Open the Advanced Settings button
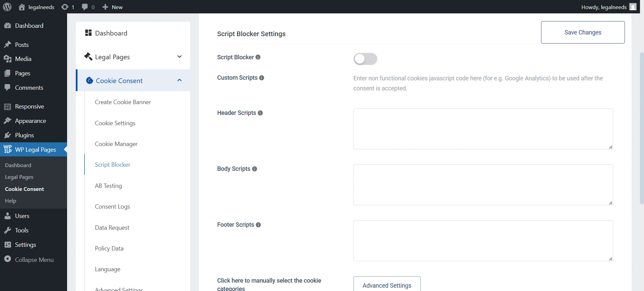644x291 pixels. coord(387,285)
